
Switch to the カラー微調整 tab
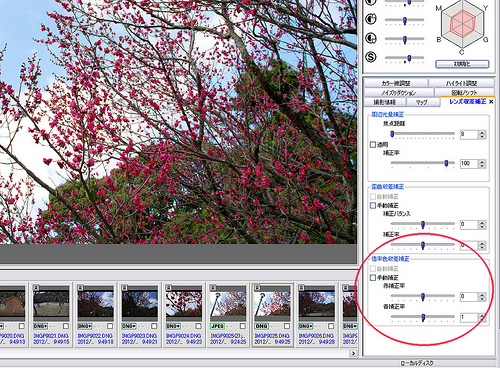[x=396, y=83]
